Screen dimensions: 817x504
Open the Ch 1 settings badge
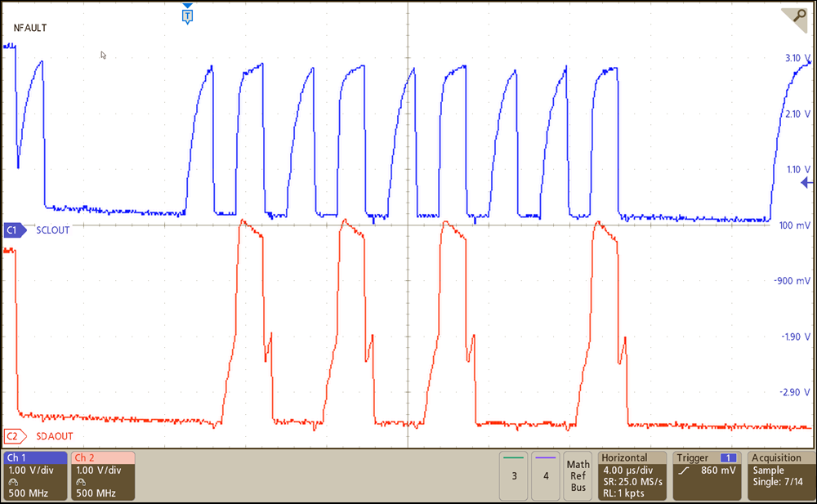click(35, 475)
